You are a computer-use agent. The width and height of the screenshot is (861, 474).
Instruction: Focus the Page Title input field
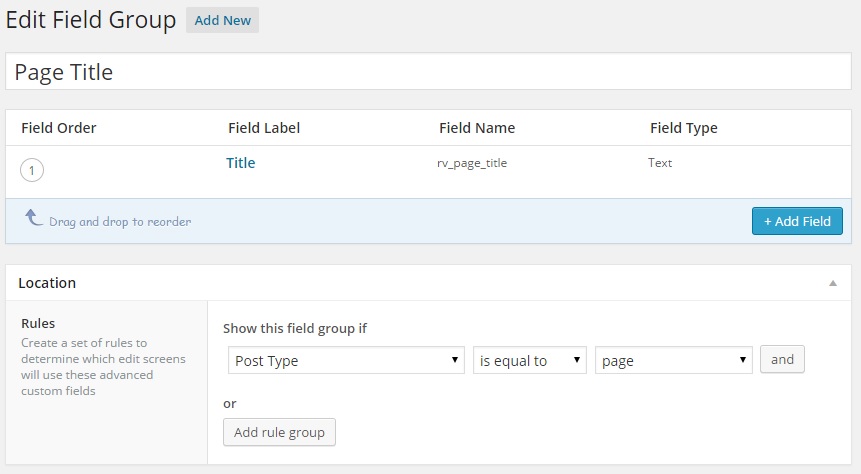pyautogui.click(x=430, y=73)
